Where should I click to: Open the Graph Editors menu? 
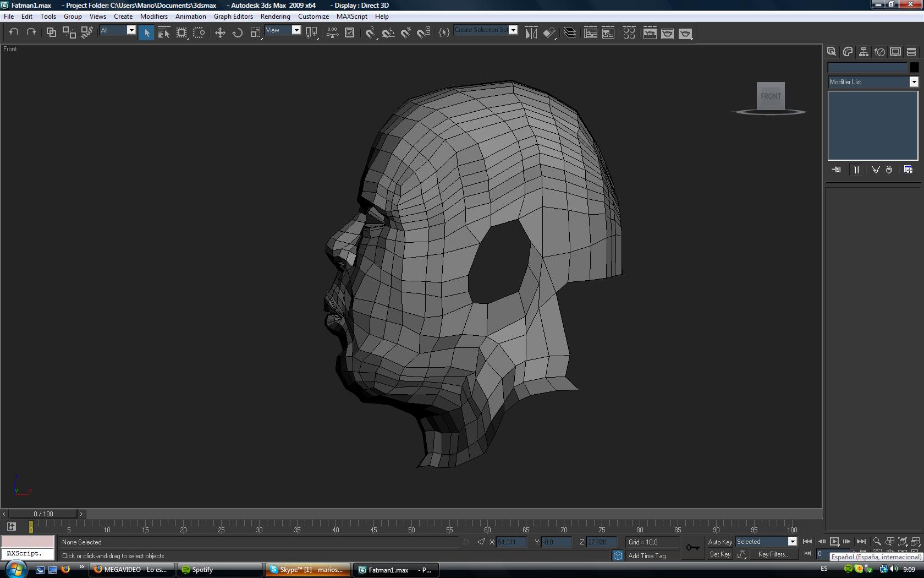233,17
